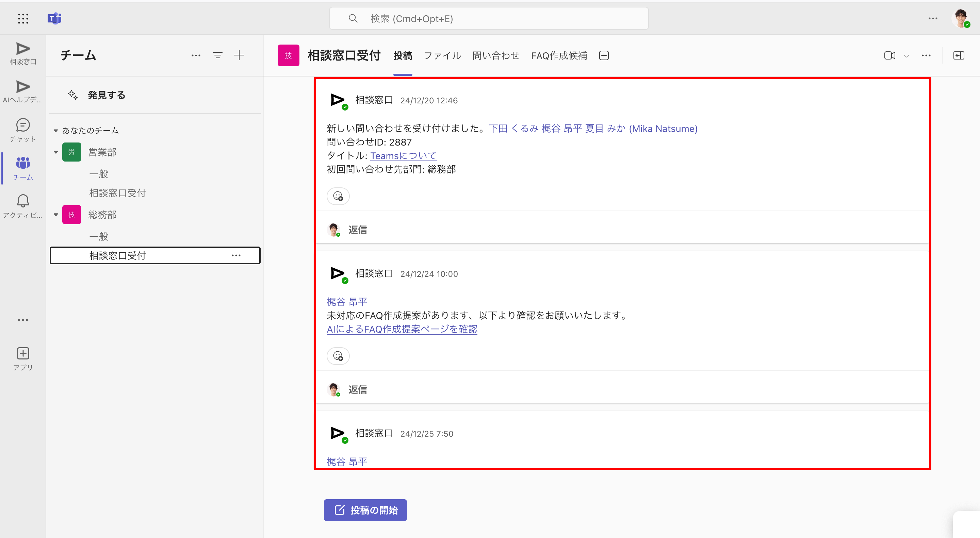Viewport: 980px width, 538px height.
Task: Click the Microsoft Teams logo icon
Action: 54,18
